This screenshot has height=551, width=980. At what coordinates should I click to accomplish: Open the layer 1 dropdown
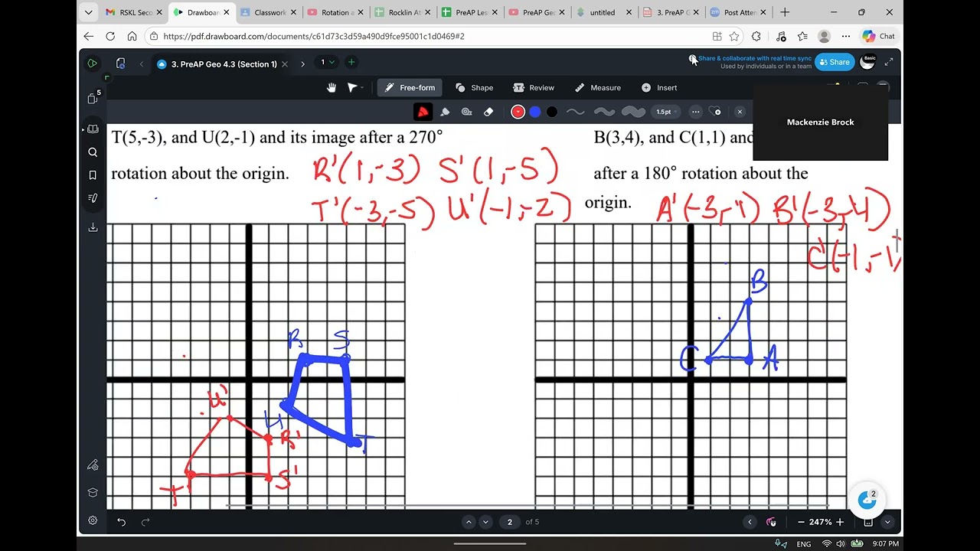pos(328,62)
